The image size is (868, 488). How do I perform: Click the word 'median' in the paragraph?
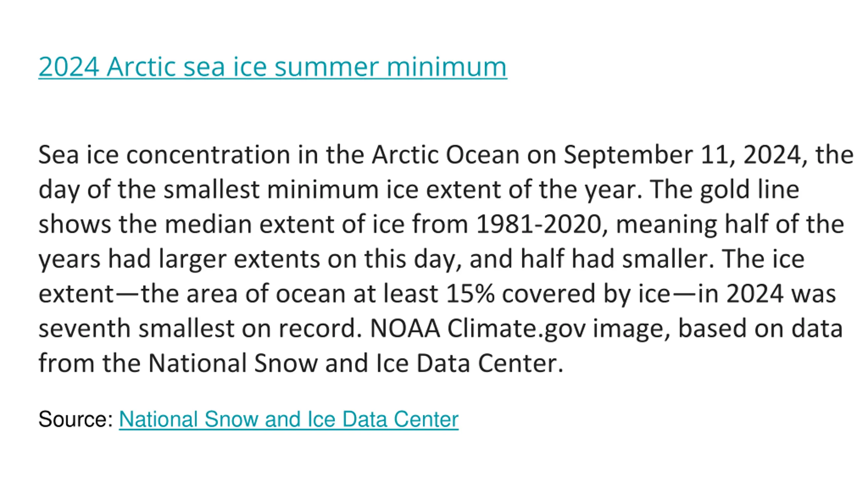208,224
